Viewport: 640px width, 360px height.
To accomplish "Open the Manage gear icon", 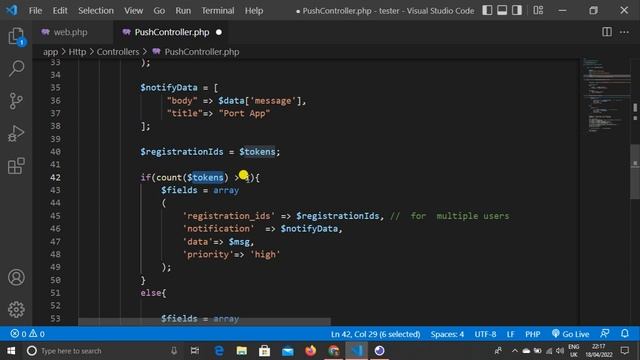I will pos(16,309).
